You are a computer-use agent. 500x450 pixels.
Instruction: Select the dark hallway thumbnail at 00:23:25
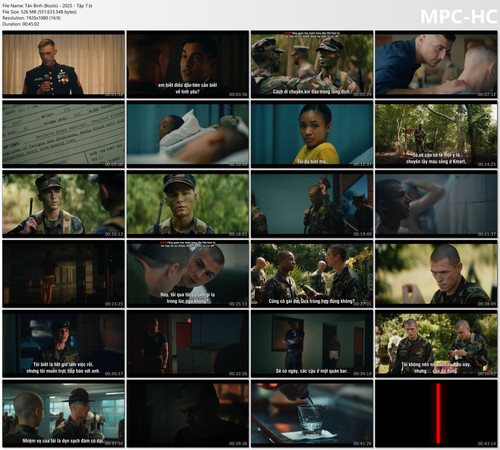(63, 274)
